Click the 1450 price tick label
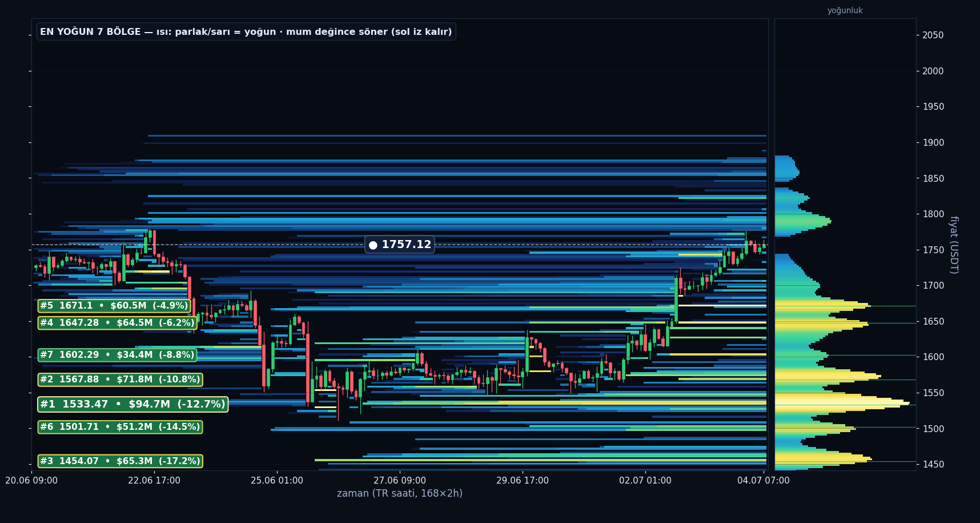This screenshot has width=980, height=523. (x=933, y=465)
